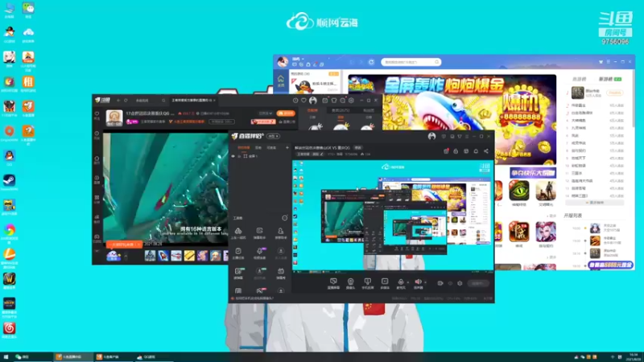644x362 pixels.
Task: Refresh the QQ game window page
Action: coord(371,62)
